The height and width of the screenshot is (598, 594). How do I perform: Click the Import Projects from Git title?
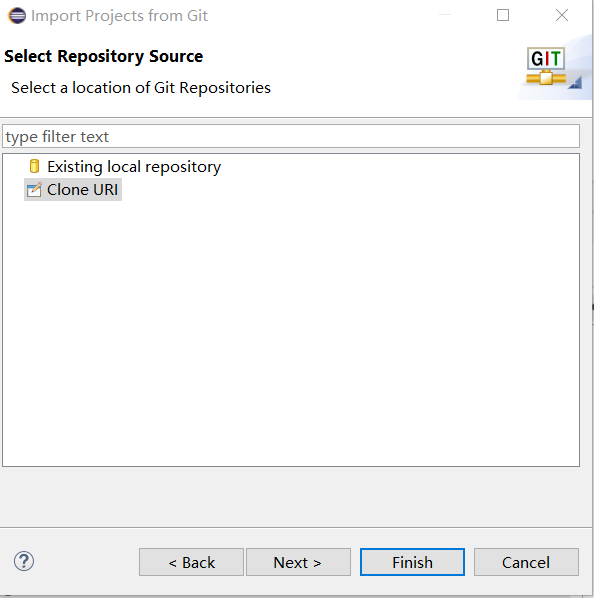119,16
